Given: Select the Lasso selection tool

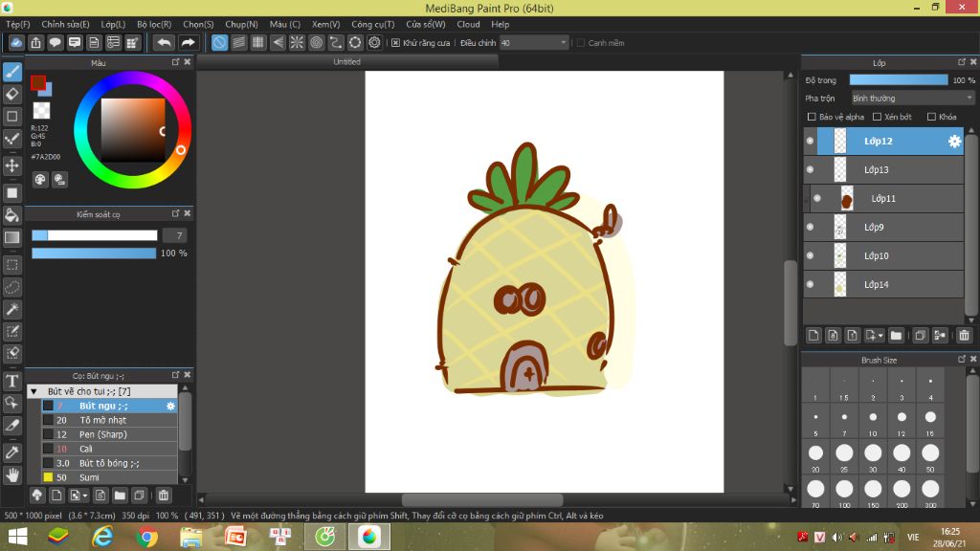Looking at the screenshot, I should [x=12, y=287].
